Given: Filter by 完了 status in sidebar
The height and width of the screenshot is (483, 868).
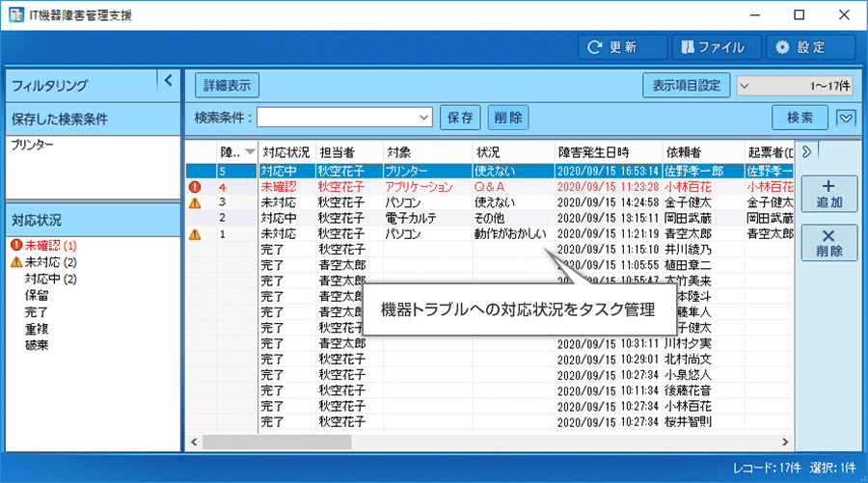Looking at the screenshot, I should [37, 312].
